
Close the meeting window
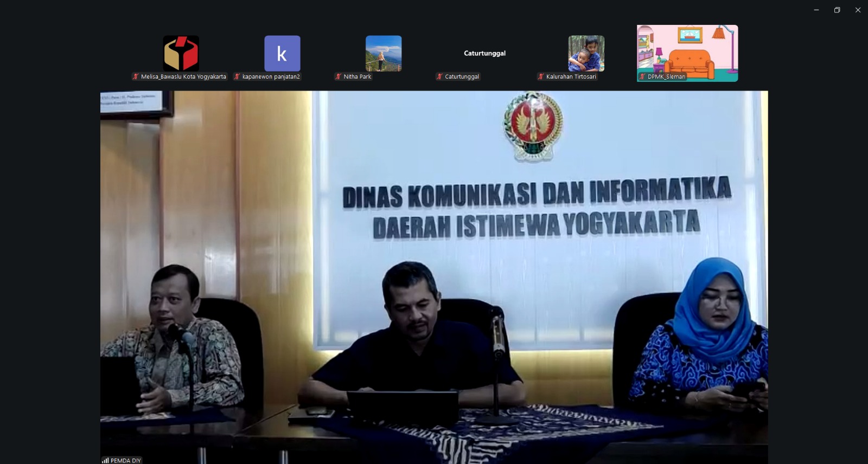(858, 10)
